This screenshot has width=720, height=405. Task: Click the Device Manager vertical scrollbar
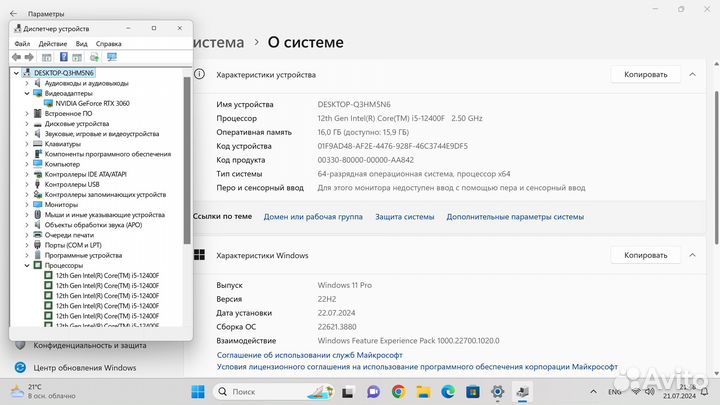point(187,160)
